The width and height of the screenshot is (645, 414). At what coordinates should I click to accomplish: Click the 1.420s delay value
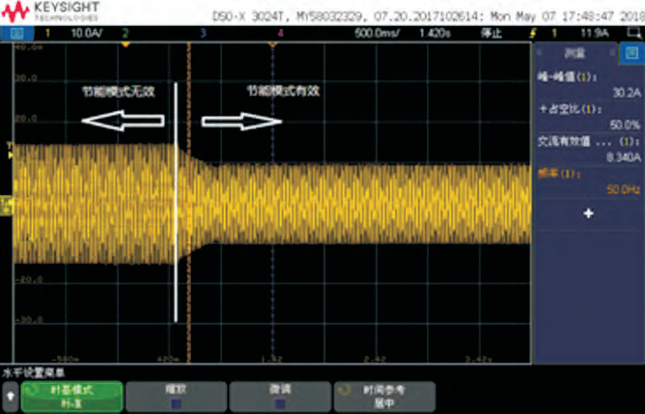(434, 32)
